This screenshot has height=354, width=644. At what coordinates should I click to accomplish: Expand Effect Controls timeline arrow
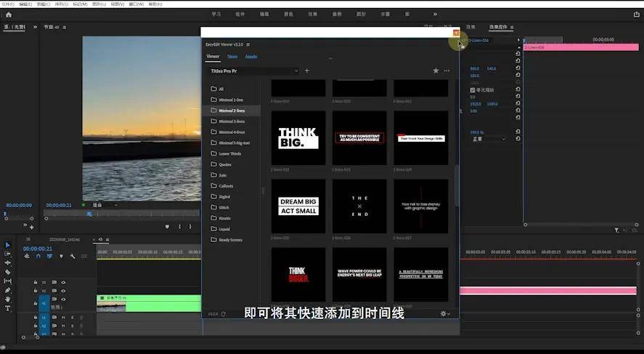(518, 40)
